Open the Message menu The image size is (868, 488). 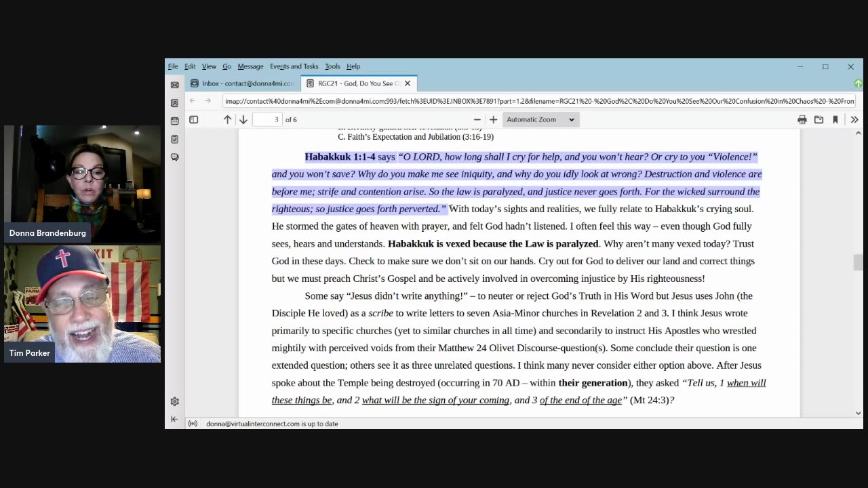click(250, 66)
